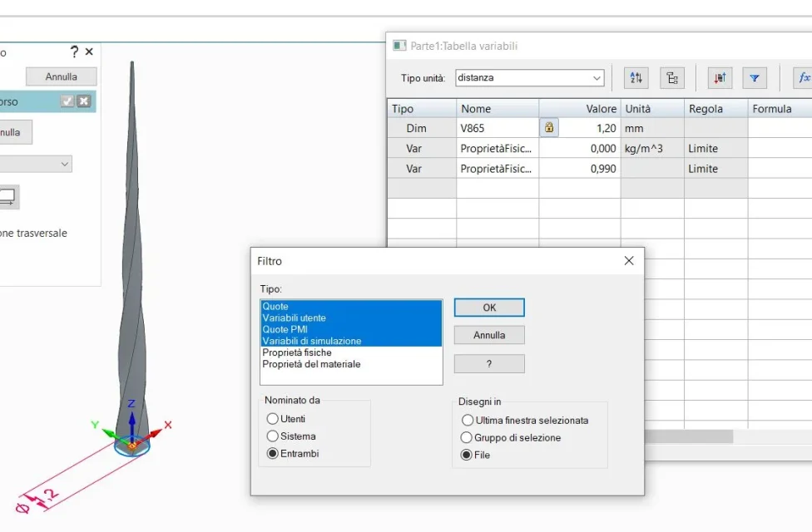Click the group/tree view icon in toolbar

coord(672,78)
